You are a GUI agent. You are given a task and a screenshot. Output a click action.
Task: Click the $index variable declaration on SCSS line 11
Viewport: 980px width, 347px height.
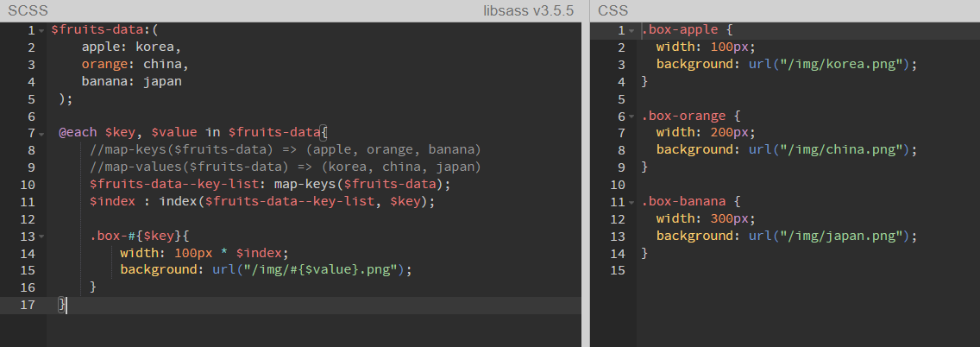[x=112, y=201]
